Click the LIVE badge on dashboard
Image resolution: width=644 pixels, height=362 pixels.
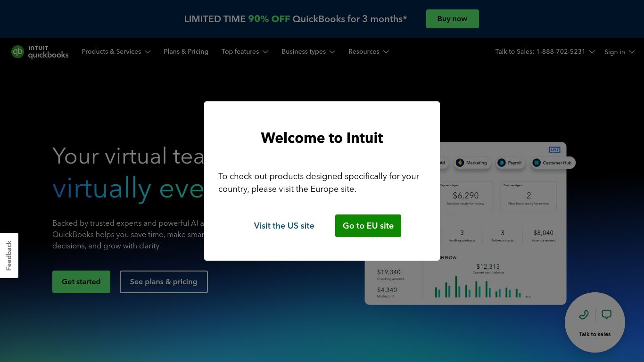coord(554,149)
